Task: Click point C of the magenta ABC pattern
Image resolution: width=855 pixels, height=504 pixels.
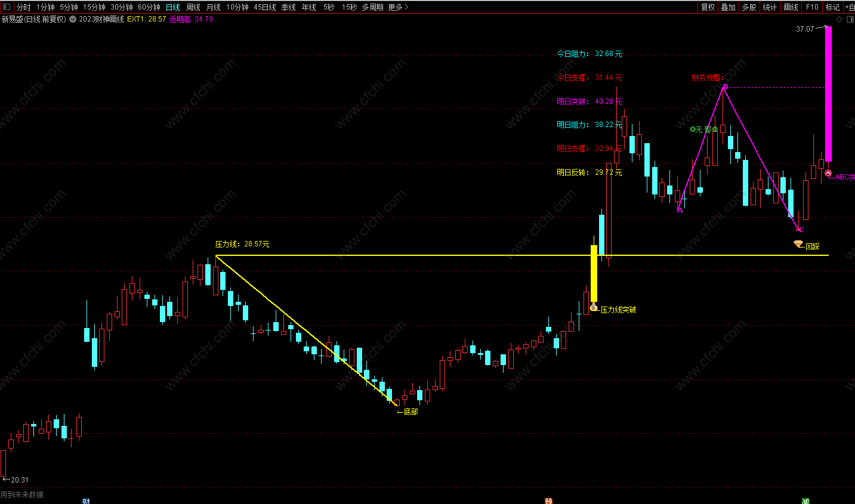Action: pyautogui.click(x=801, y=230)
